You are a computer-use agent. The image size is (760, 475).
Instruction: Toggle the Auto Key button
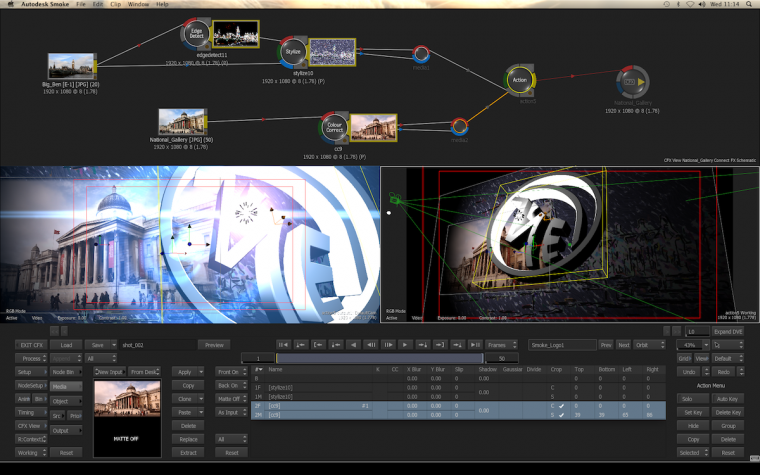(727, 399)
